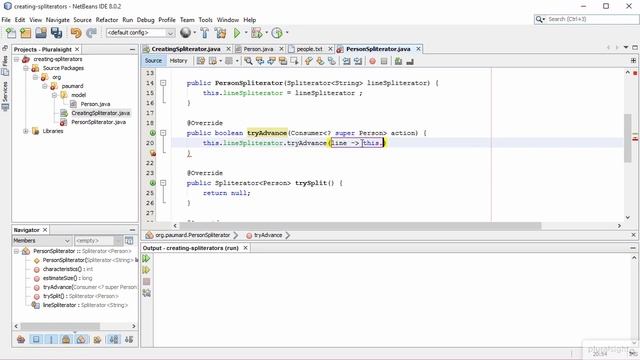
Task: Click the Shift Line Left icon in editor toolbar
Action: pos(346,61)
